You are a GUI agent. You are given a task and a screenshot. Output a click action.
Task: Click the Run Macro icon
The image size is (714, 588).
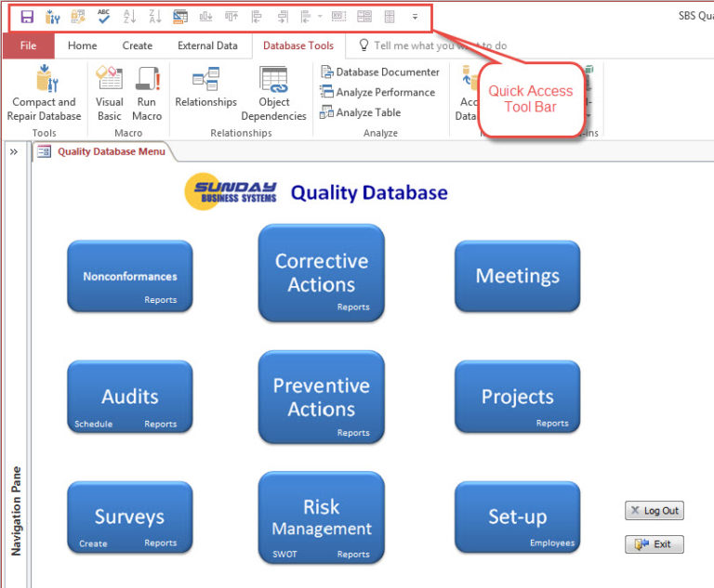(x=147, y=95)
